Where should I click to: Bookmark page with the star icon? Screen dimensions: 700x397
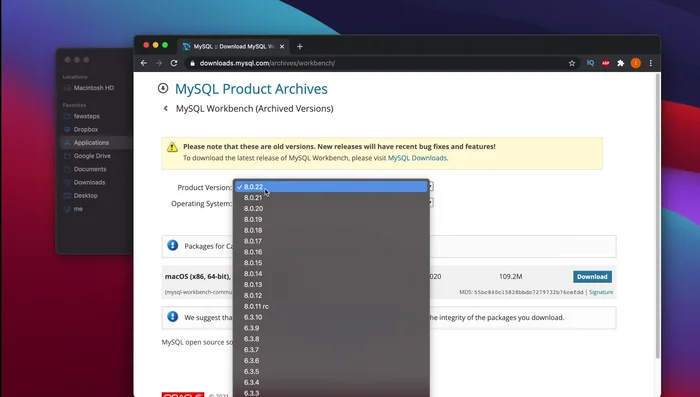(x=572, y=63)
